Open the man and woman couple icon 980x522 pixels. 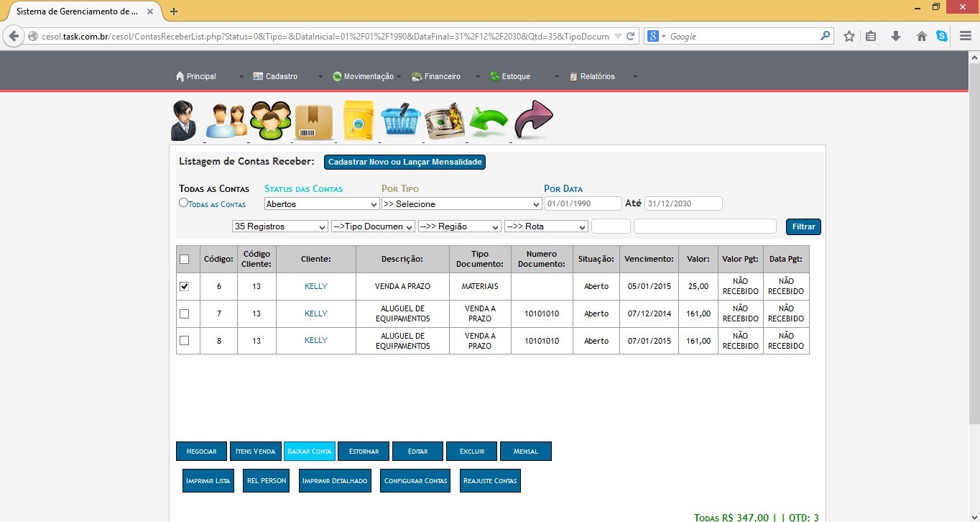[226, 121]
